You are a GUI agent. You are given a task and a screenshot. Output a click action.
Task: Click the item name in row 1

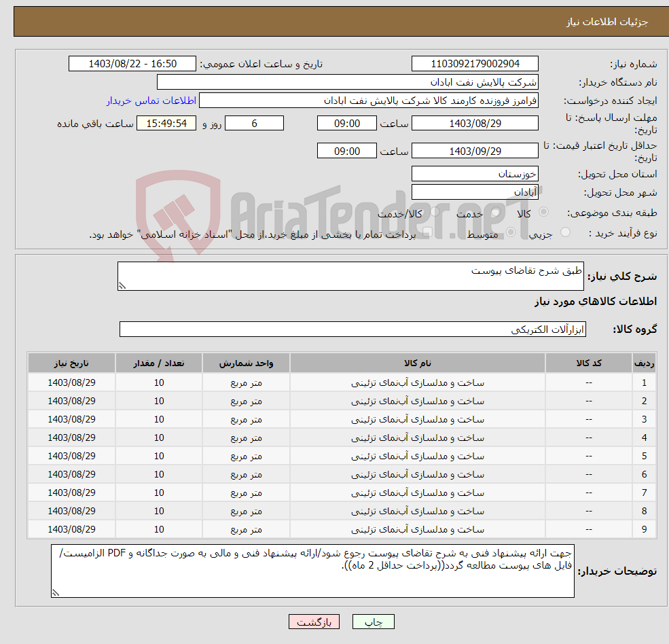click(418, 383)
